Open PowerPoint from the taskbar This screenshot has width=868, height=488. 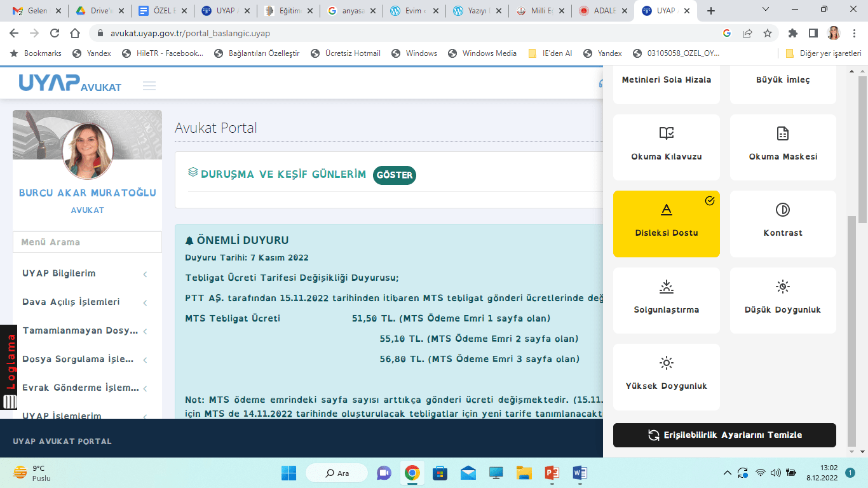[552, 473]
